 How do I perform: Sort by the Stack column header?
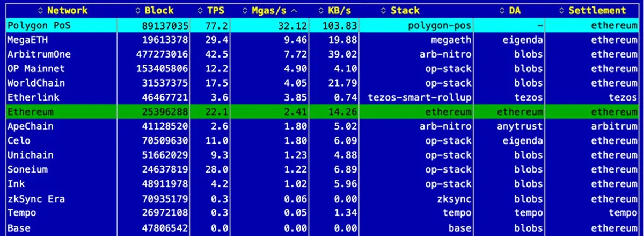coord(400,11)
